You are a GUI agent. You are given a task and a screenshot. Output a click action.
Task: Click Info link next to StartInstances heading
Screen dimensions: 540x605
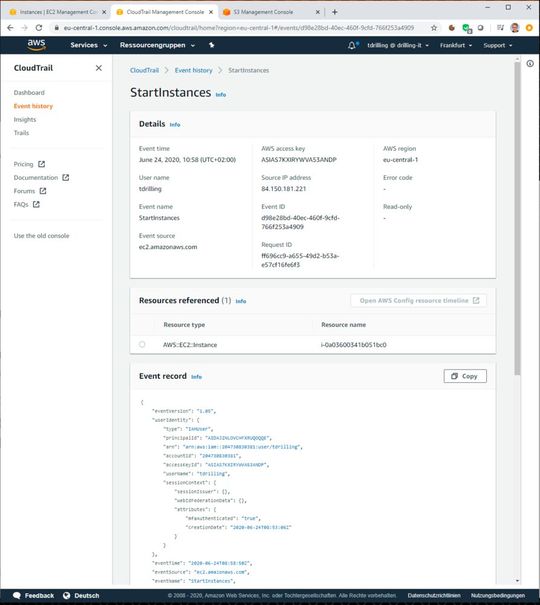pyautogui.click(x=221, y=95)
